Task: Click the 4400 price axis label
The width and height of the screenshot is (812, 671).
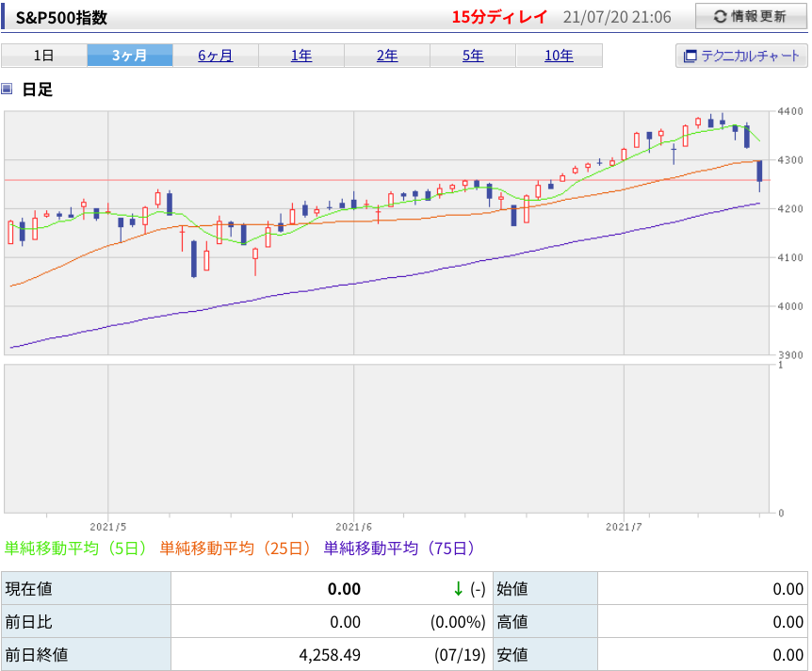Action: (x=790, y=111)
